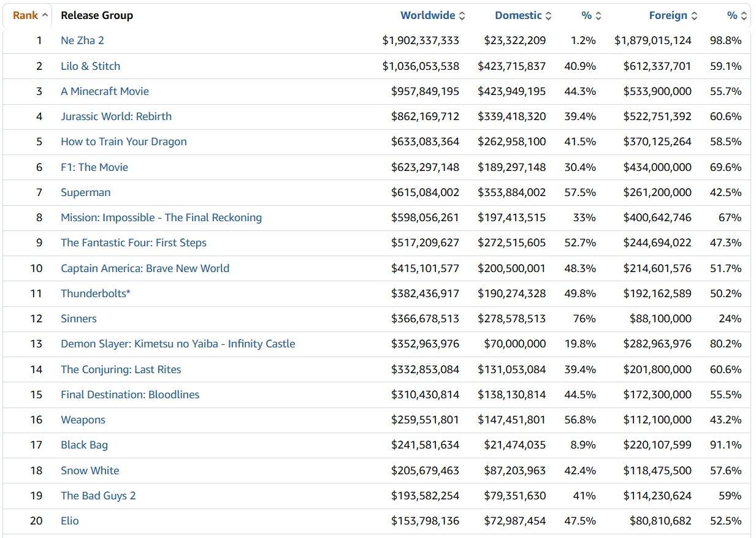Select foreign value $261,200,000

click(657, 192)
